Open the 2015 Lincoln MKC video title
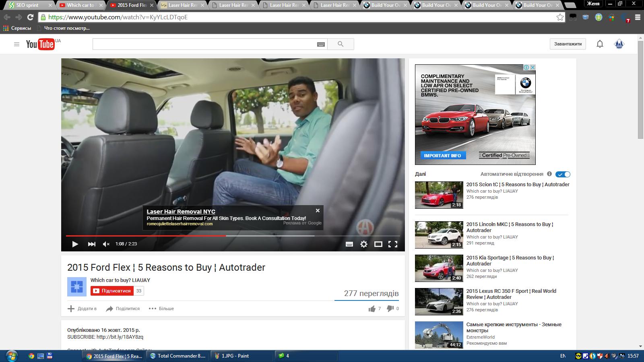Viewport: 644px width, 362px height. [510, 227]
